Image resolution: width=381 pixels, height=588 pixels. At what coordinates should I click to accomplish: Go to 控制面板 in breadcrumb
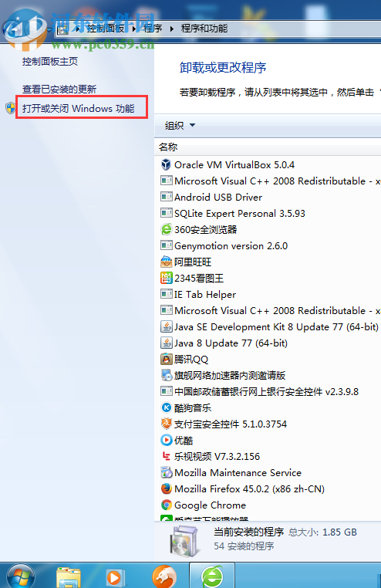pos(106,29)
